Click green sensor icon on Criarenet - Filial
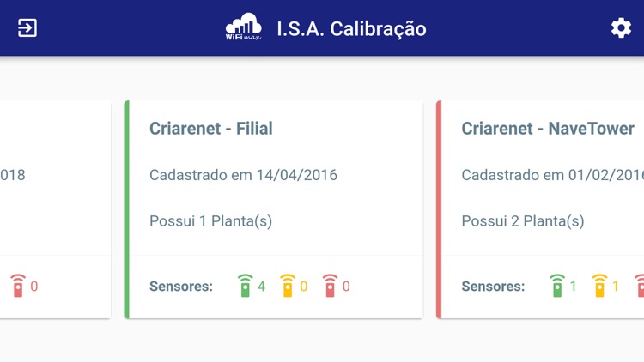Image resolution: width=644 pixels, height=362 pixels. click(x=246, y=286)
